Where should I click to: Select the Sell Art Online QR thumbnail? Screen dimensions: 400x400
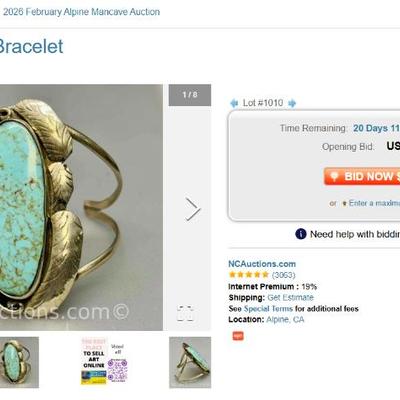point(104,361)
